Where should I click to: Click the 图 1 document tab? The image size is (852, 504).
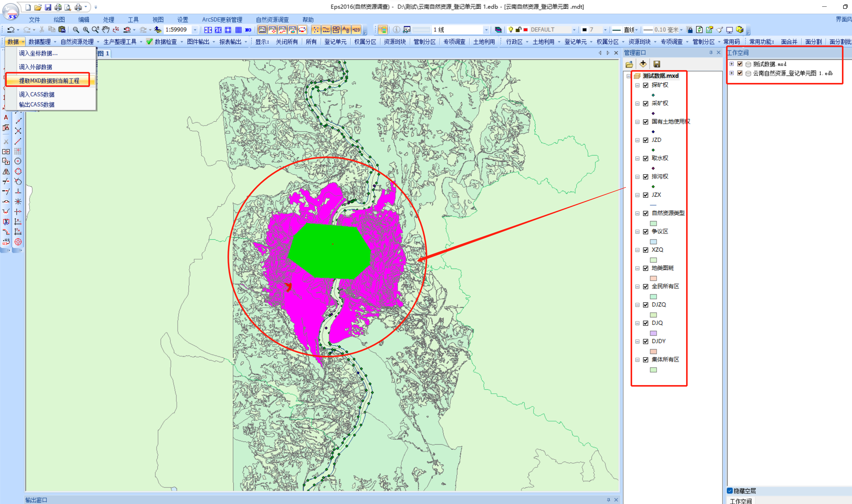click(104, 53)
